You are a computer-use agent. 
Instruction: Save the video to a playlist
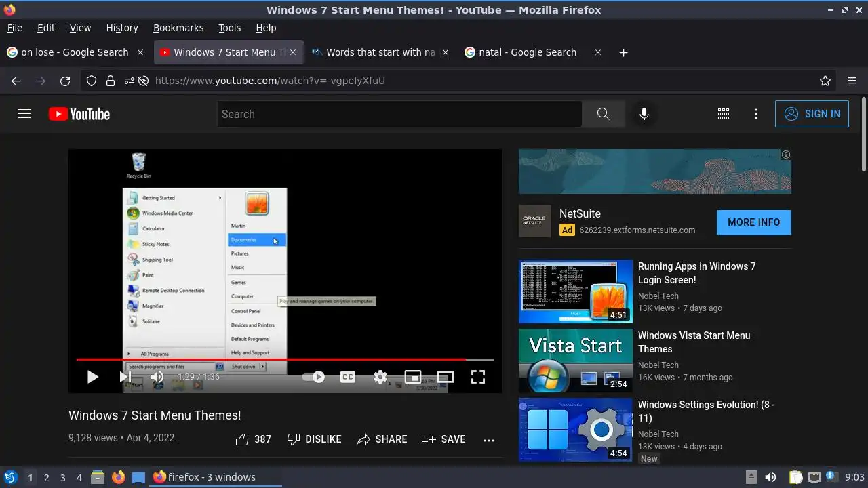pyautogui.click(x=443, y=439)
